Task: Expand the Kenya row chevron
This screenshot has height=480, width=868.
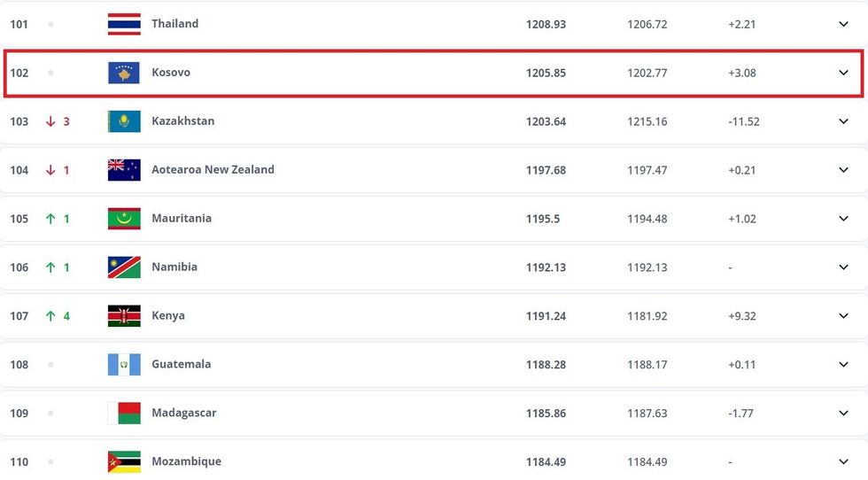Action: (843, 316)
